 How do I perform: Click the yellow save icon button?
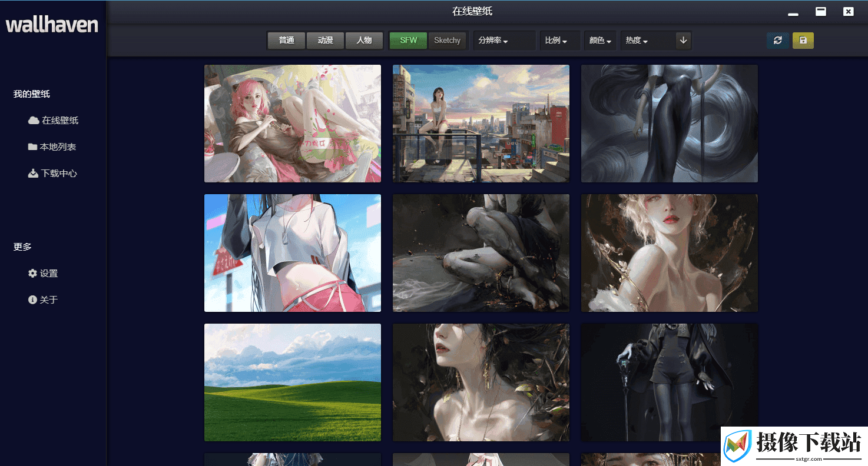(803, 40)
